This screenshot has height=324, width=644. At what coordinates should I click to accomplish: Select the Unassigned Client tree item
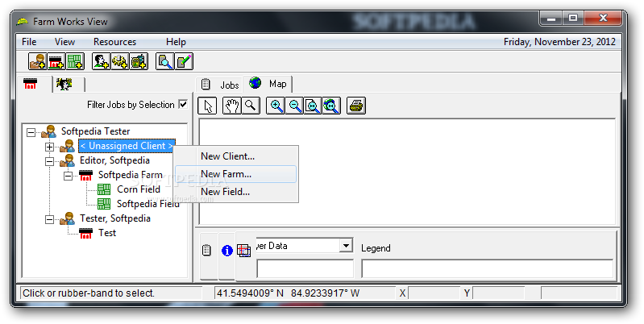127,146
